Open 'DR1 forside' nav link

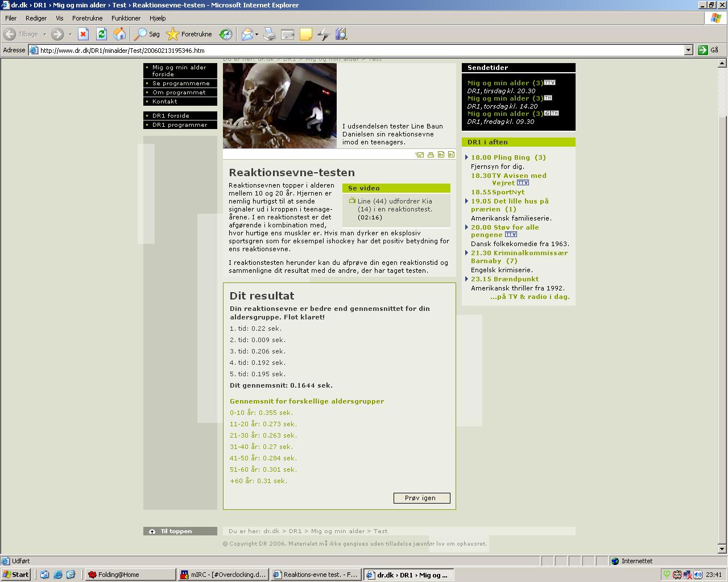pos(180,115)
